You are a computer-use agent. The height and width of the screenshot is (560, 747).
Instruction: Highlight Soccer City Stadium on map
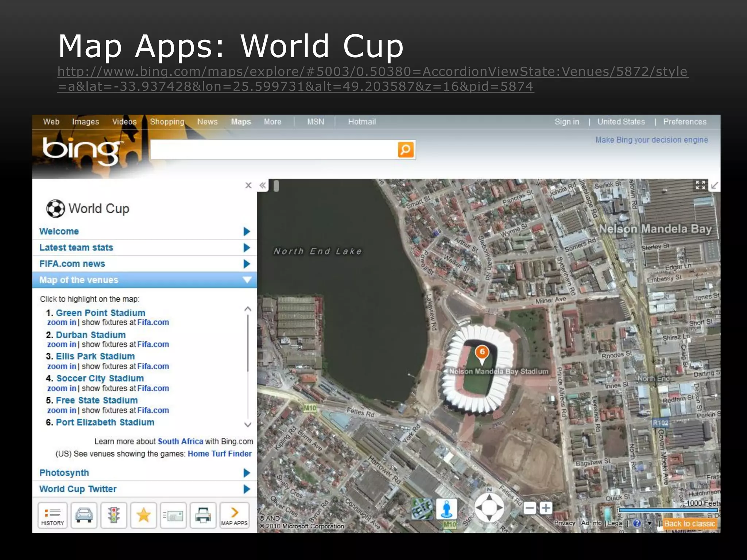click(100, 378)
